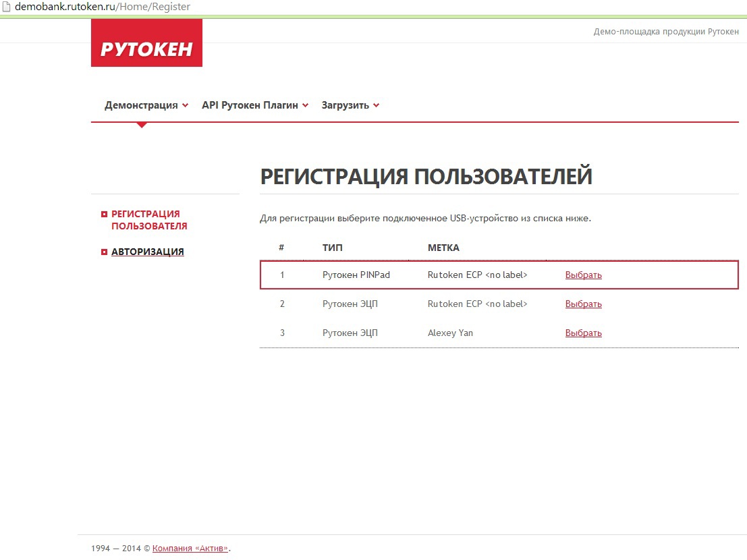Expand the Загрузить menu chevron
The height and width of the screenshot is (560, 747).
(x=377, y=105)
